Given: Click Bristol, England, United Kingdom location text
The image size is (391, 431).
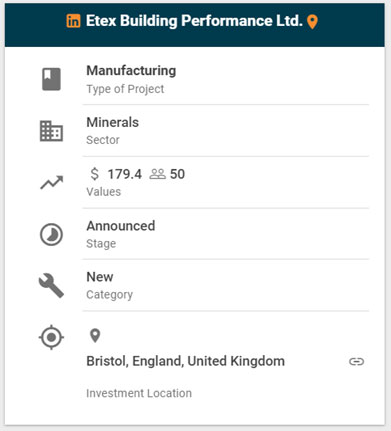Looking at the screenshot, I should coord(186,361).
